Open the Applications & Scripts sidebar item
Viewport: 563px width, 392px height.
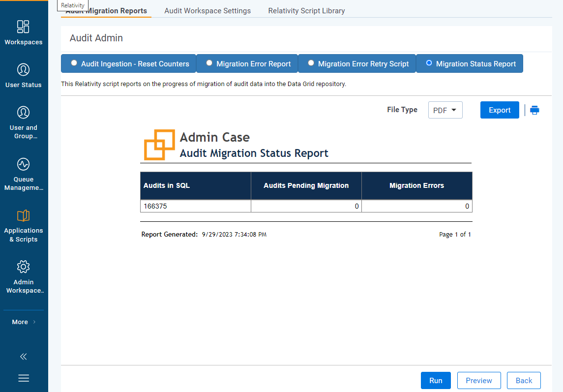click(x=23, y=226)
